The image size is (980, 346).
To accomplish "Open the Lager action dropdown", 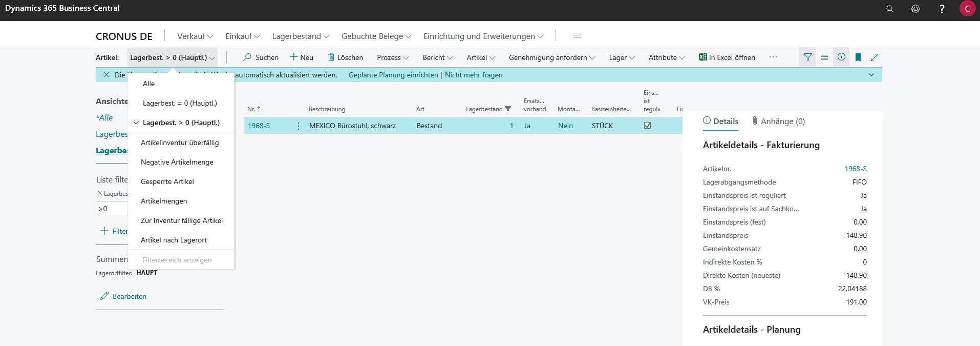I will click(622, 57).
